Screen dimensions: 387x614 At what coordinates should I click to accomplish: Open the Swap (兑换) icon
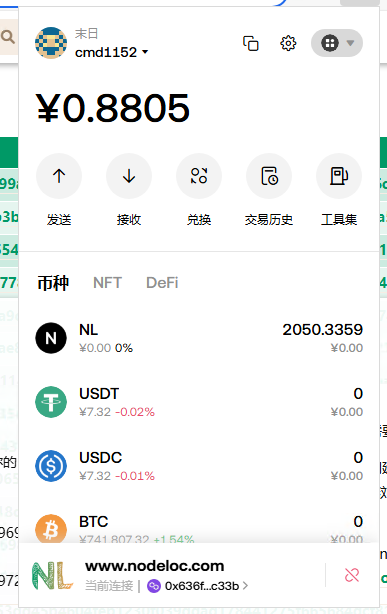click(199, 176)
